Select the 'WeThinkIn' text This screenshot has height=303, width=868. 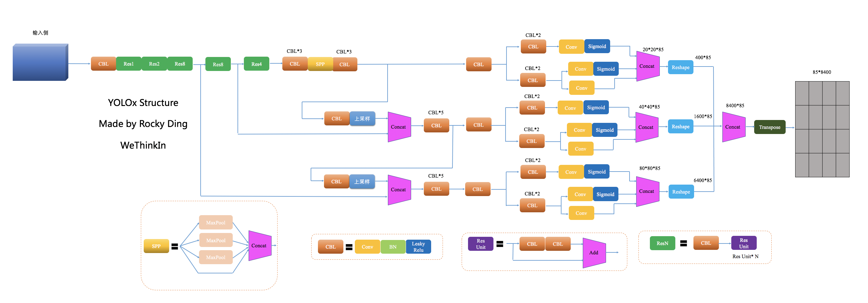(x=143, y=145)
